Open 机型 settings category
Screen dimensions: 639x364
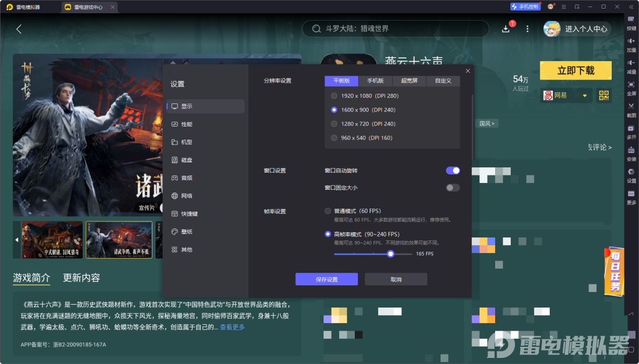205,142
